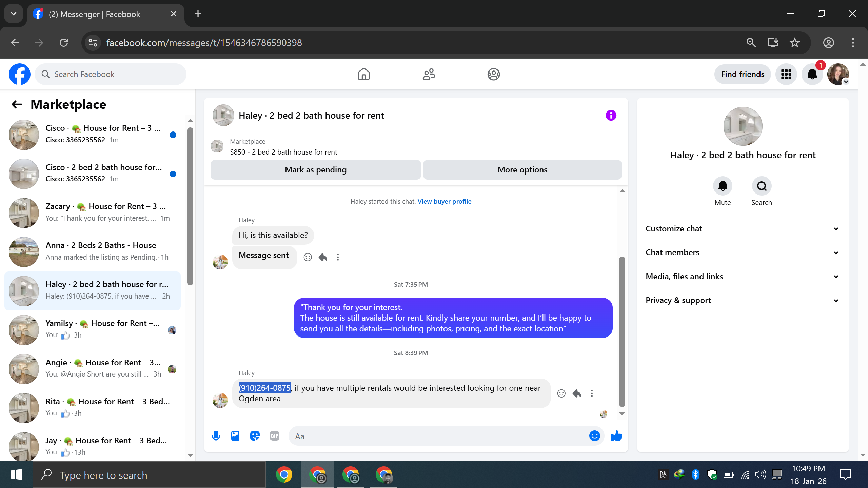Screen dimensions: 868x488
Task: Open the sticker picker icon
Action: (255, 436)
